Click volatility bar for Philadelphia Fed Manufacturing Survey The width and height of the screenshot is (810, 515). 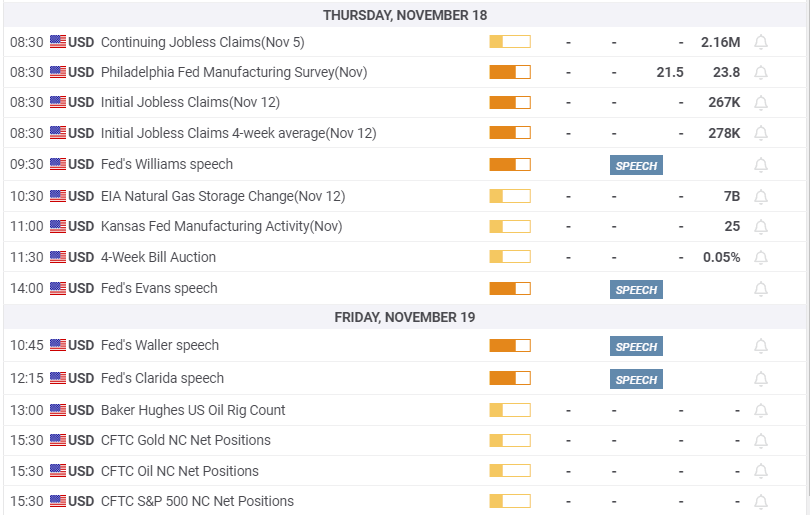[509, 72]
